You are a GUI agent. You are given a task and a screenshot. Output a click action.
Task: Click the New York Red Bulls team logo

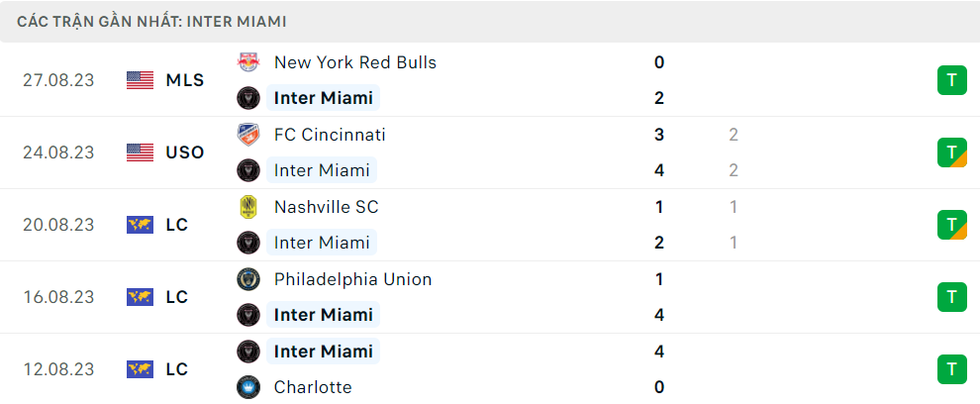pos(248,62)
